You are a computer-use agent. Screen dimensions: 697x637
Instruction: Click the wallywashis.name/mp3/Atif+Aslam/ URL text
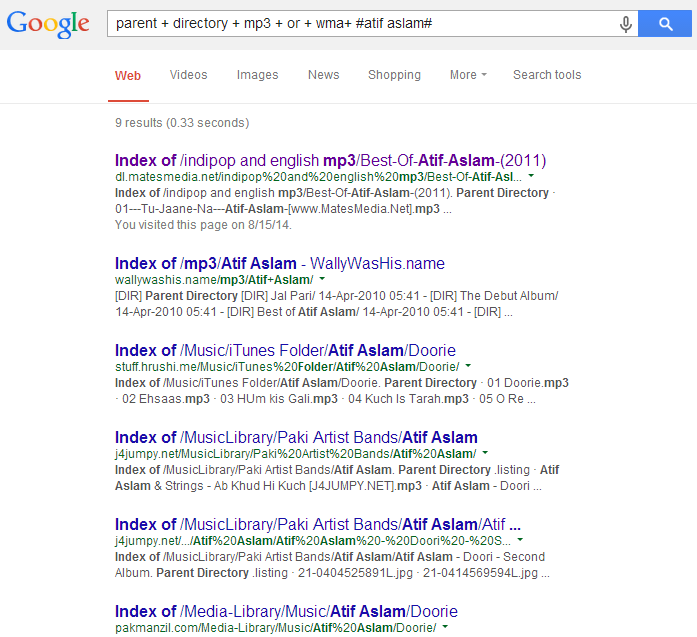(x=214, y=280)
